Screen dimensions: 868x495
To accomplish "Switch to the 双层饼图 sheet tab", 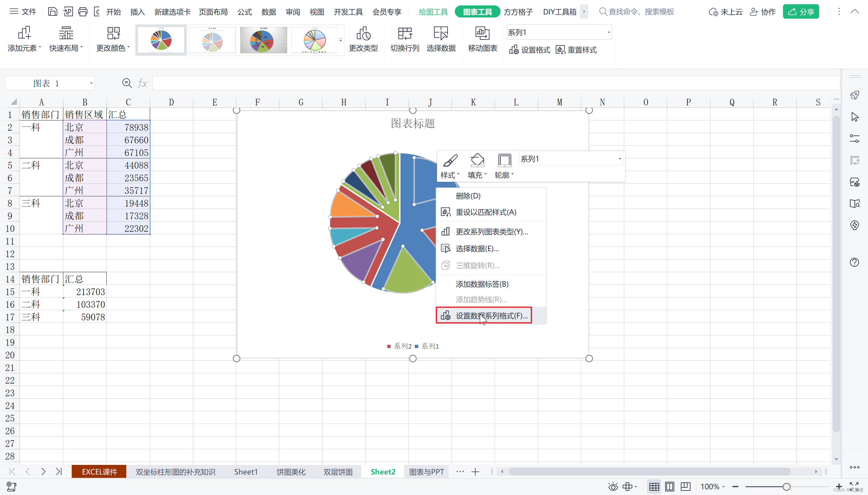I will [x=338, y=472].
